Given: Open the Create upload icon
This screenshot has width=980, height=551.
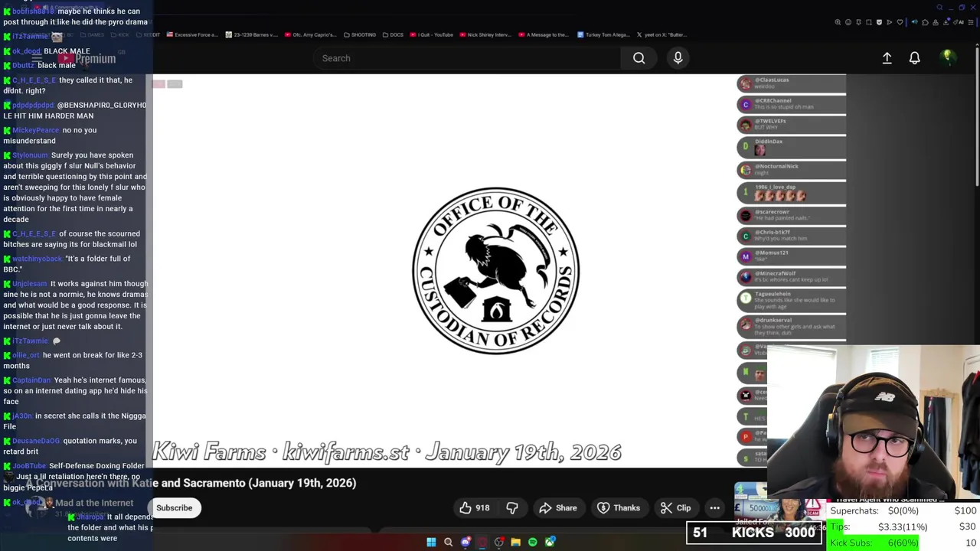Looking at the screenshot, I should tap(887, 58).
